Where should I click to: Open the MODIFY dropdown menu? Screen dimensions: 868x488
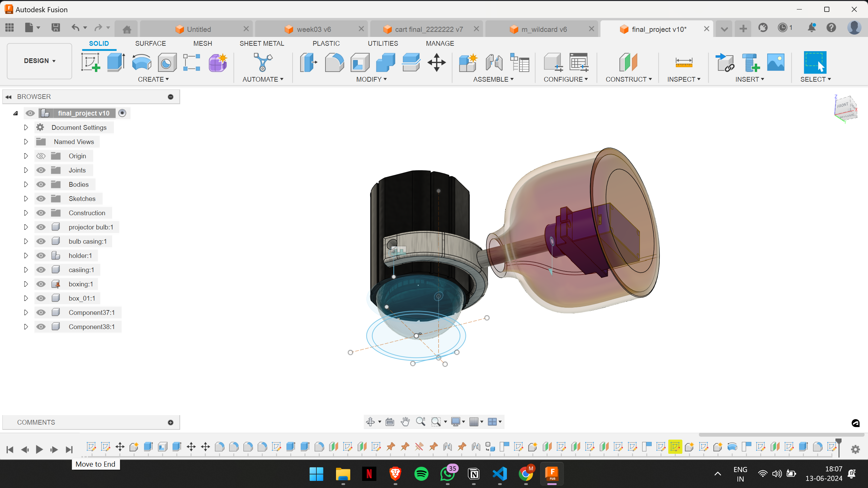click(371, 79)
